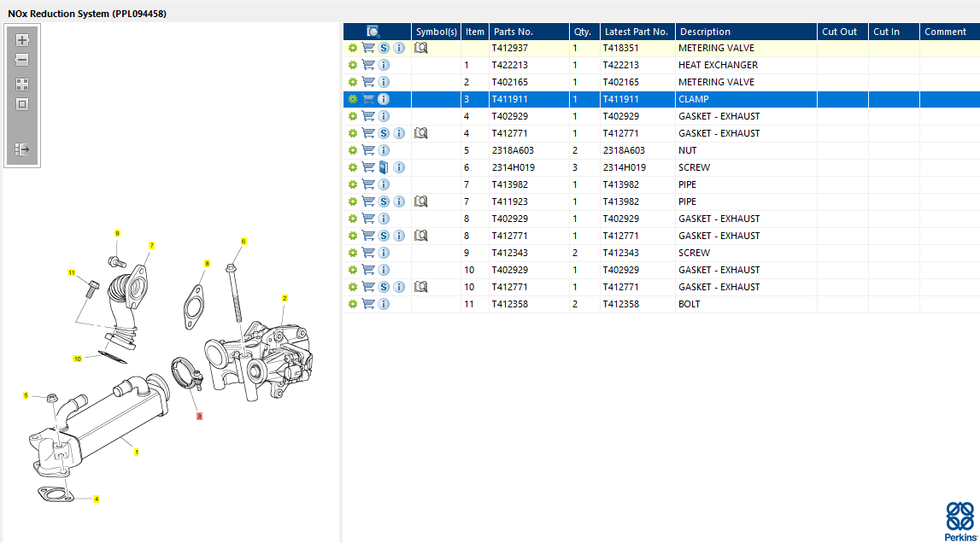Add bolt T412358 to the cart
Screen dimensions: 980x543
(368, 304)
